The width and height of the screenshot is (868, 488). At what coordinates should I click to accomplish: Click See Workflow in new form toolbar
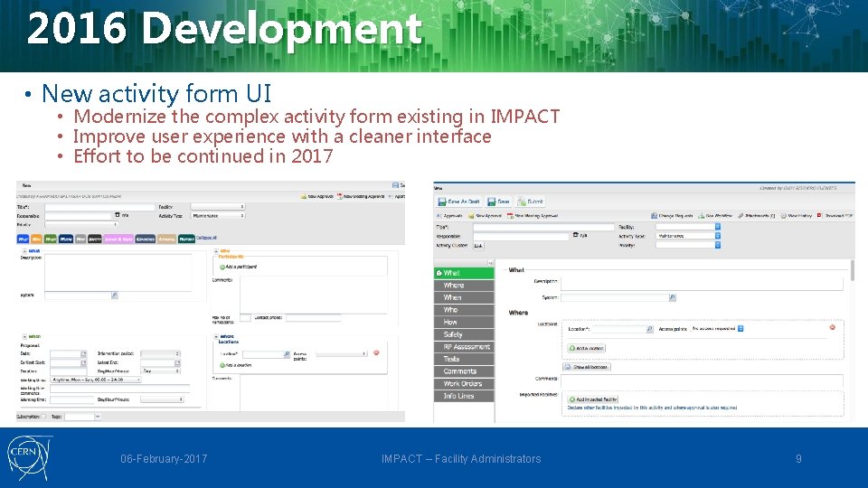[715, 216]
